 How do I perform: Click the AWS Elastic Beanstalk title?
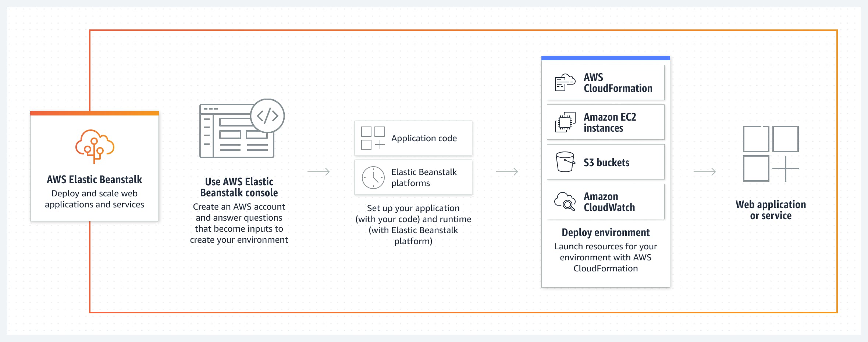tap(95, 179)
